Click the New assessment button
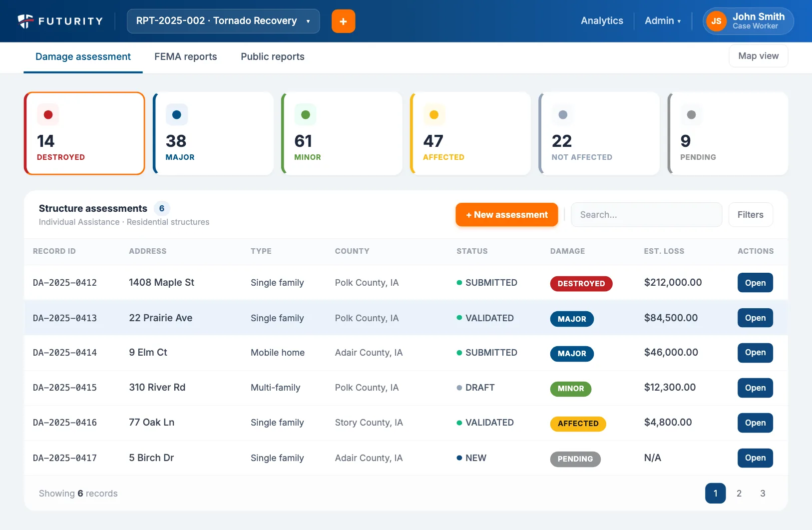 coord(506,215)
